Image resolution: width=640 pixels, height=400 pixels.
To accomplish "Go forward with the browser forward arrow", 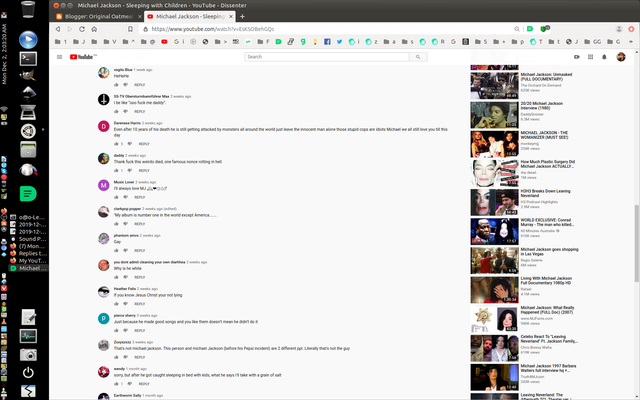I will [x=70, y=29].
